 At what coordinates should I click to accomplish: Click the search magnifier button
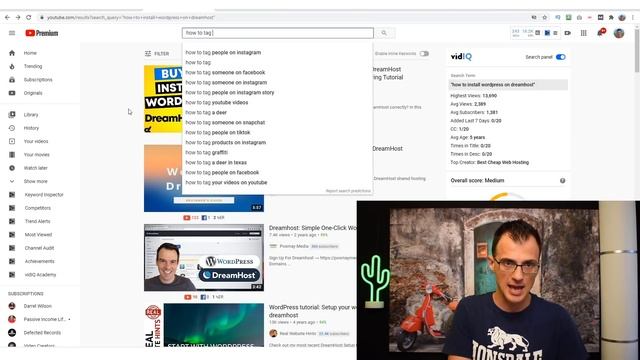point(384,33)
